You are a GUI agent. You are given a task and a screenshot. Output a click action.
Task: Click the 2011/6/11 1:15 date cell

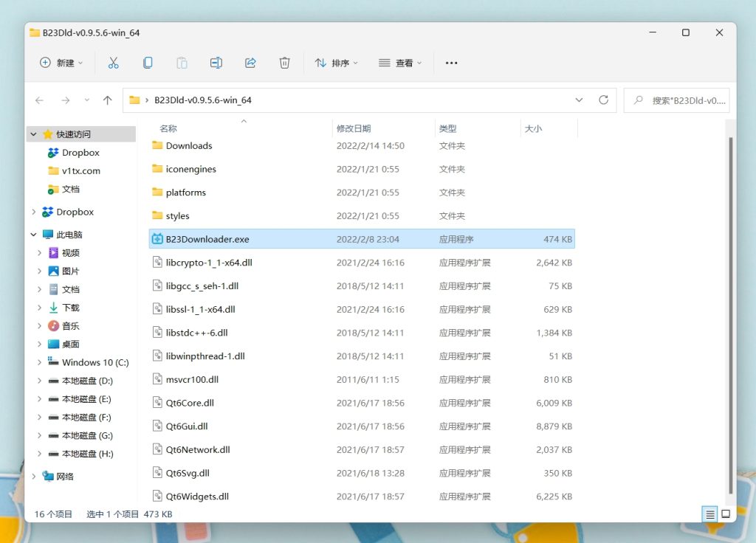[x=368, y=380]
